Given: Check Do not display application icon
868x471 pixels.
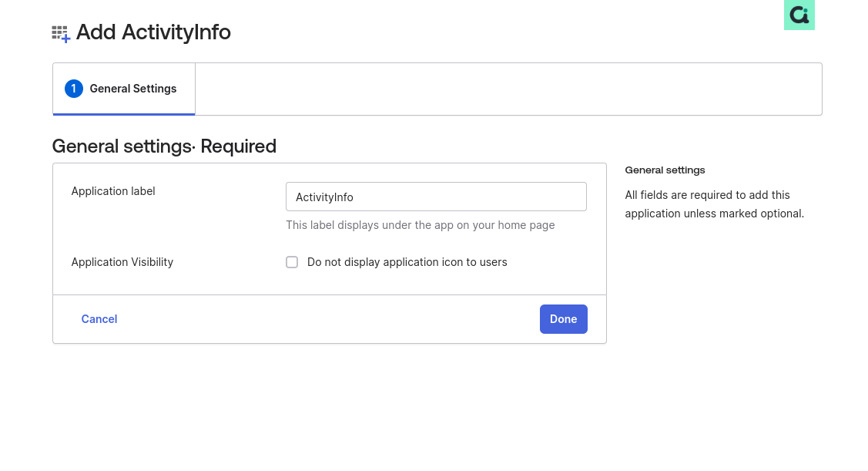Looking at the screenshot, I should 292,262.
